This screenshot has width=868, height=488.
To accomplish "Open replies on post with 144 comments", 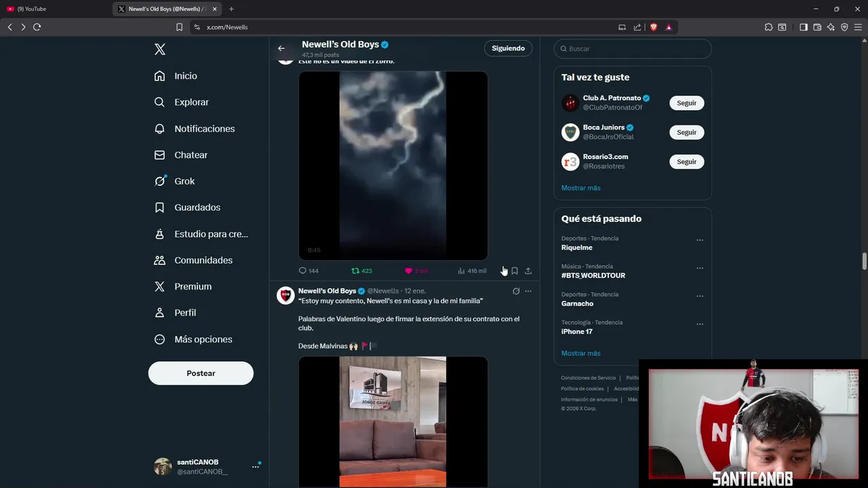I will pyautogui.click(x=309, y=270).
